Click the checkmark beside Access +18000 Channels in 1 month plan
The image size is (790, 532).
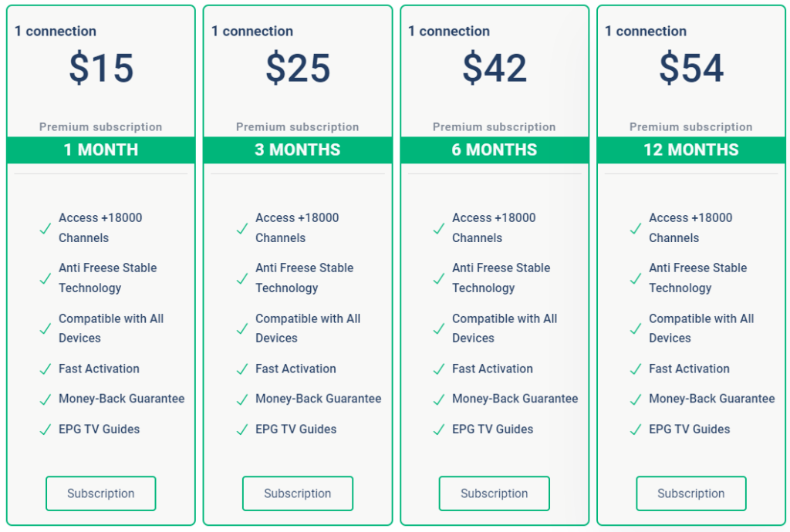coord(46,228)
